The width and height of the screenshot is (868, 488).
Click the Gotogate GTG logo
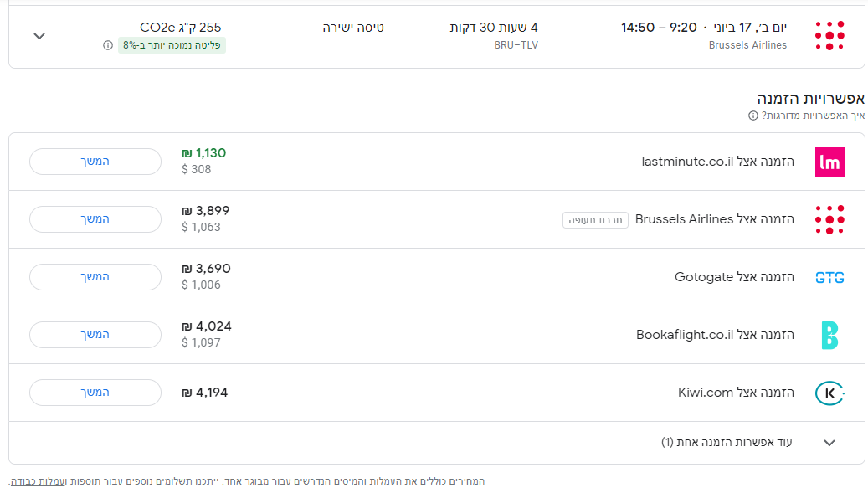click(829, 277)
